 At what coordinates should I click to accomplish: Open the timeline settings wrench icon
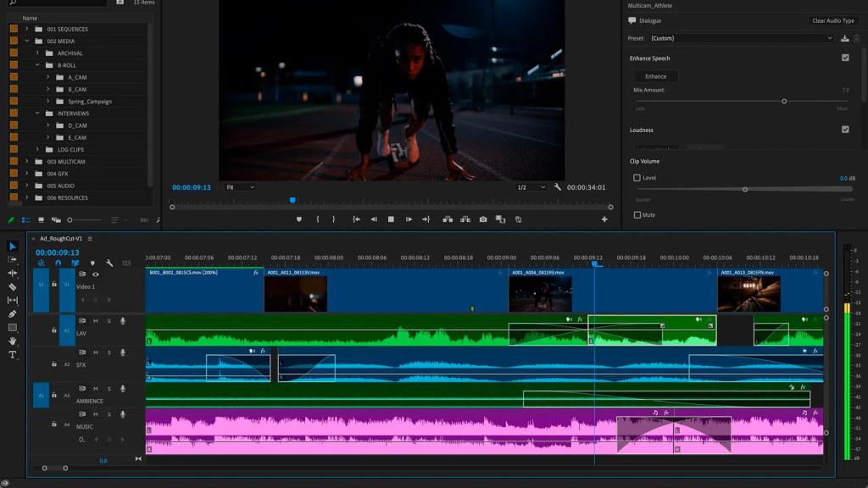tap(109, 263)
